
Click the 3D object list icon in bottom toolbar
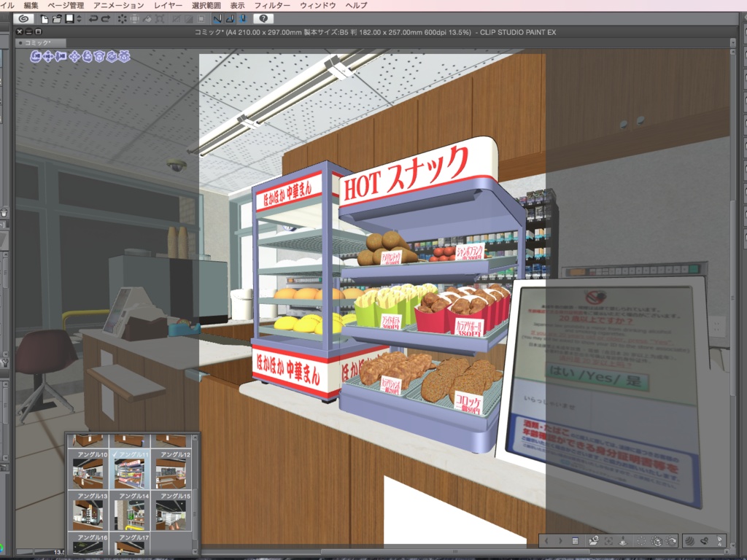[x=575, y=541]
